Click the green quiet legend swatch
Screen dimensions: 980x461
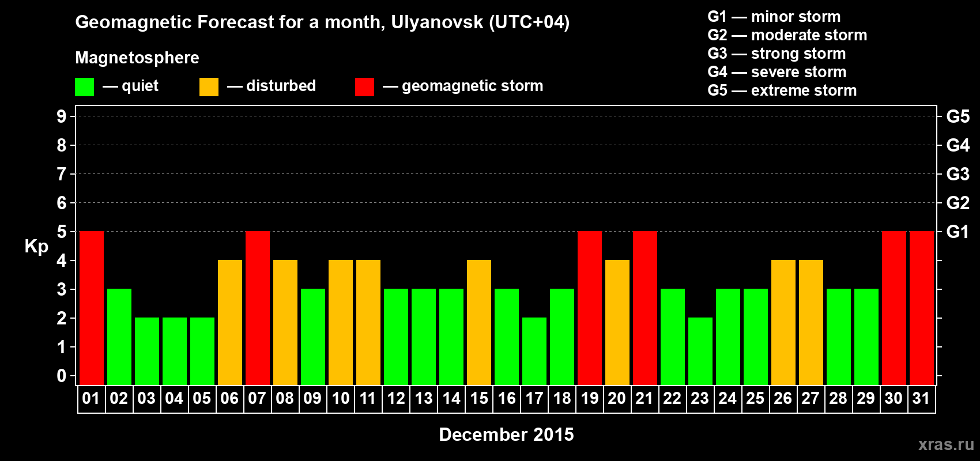click(84, 87)
